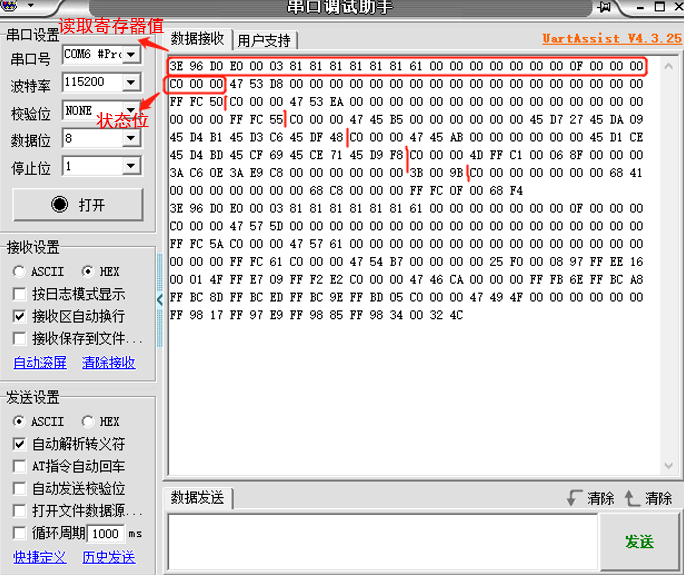Click the 循环周期 1000 ms input field
Viewport: 684px width, 575px height.
tap(106, 534)
